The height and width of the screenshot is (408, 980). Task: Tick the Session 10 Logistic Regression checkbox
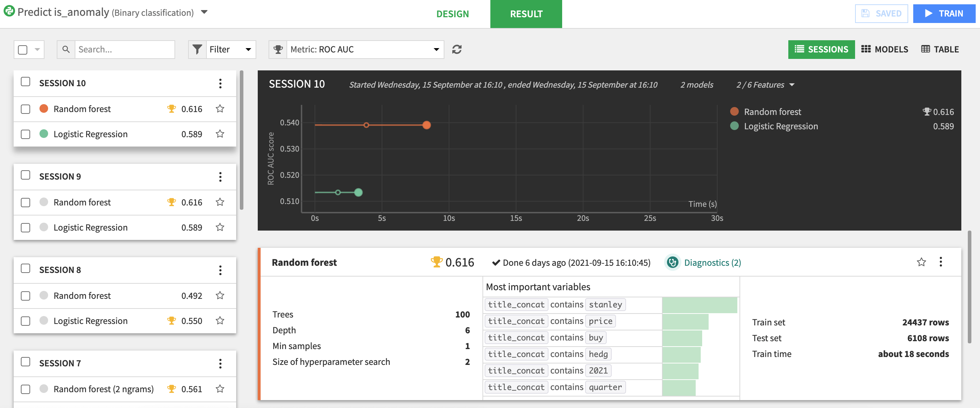(25, 134)
